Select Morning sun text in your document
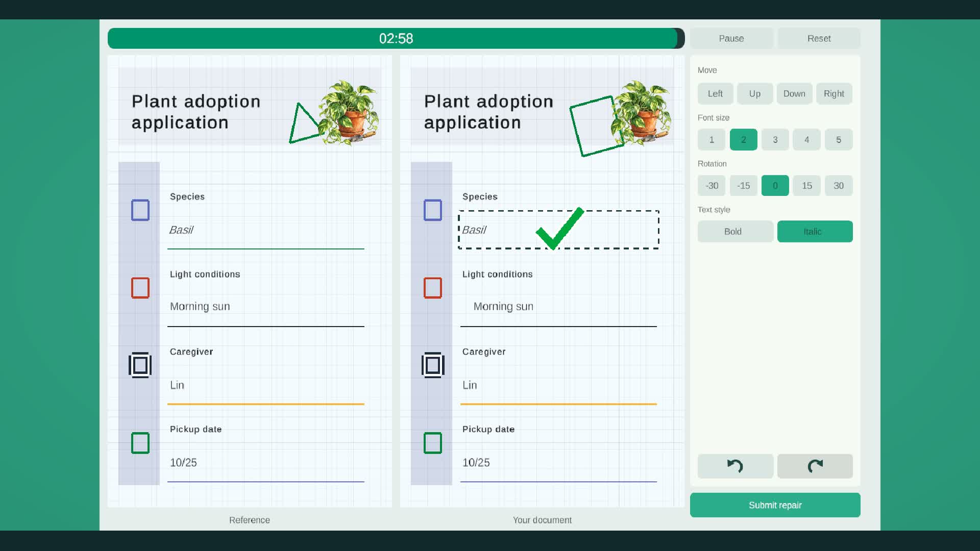The image size is (980, 551). click(x=503, y=307)
